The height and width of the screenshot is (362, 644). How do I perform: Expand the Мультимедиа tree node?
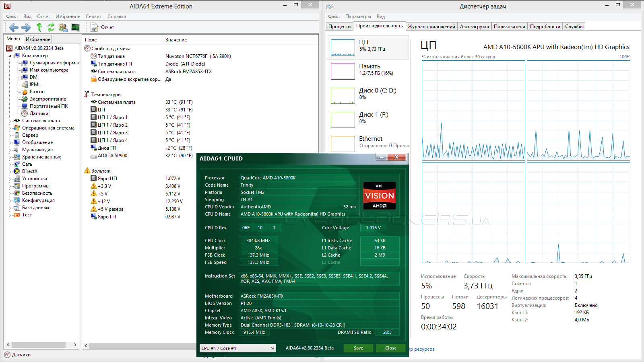pos(10,150)
